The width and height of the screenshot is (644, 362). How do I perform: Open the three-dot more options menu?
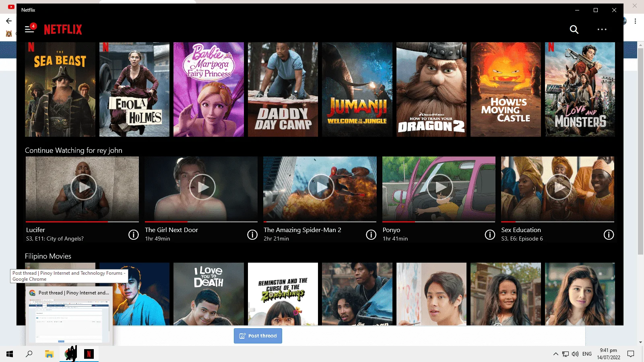pyautogui.click(x=602, y=29)
